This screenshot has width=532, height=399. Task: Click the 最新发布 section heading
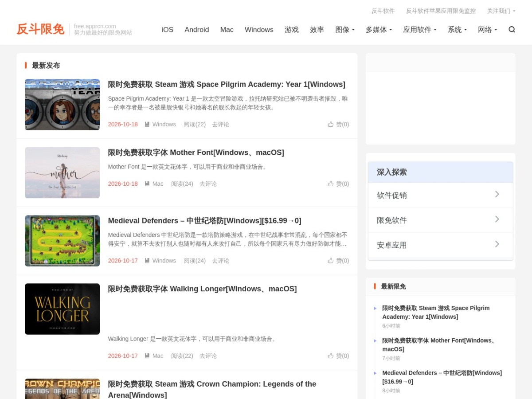[46, 66]
